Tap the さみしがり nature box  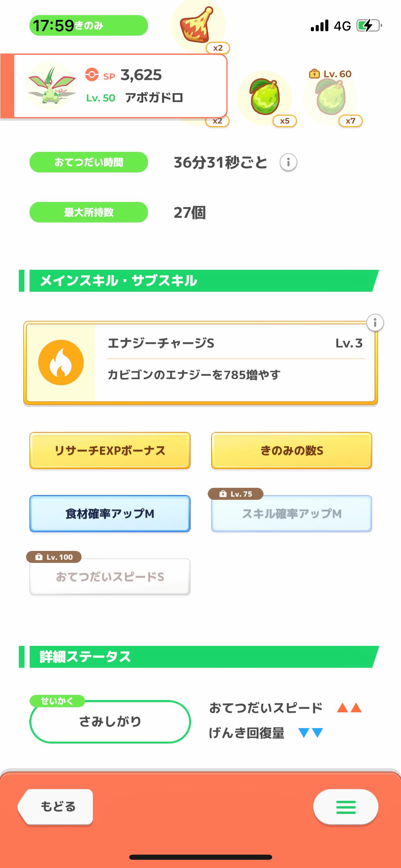click(x=110, y=721)
